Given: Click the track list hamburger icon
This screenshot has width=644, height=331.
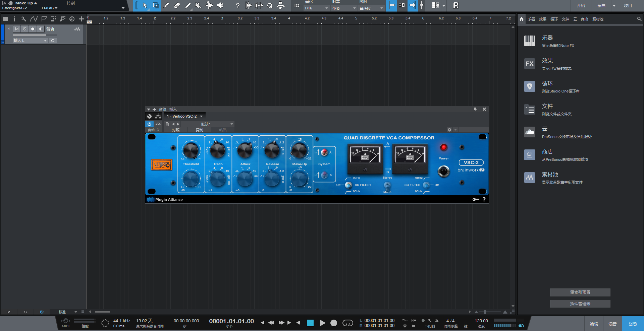Looking at the screenshot, I should (x=5, y=19).
